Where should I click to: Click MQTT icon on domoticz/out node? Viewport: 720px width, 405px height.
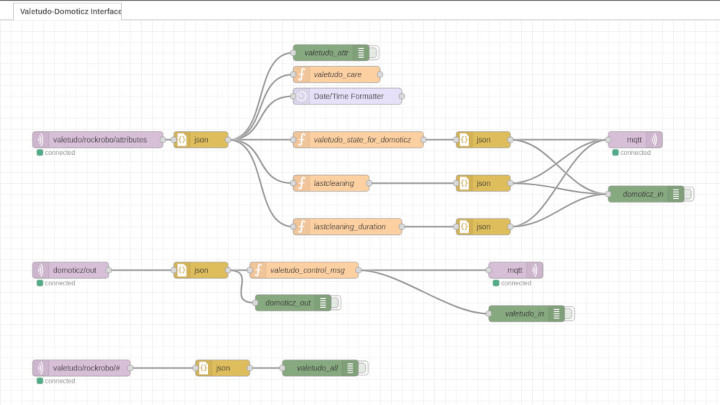(x=40, y=270)
